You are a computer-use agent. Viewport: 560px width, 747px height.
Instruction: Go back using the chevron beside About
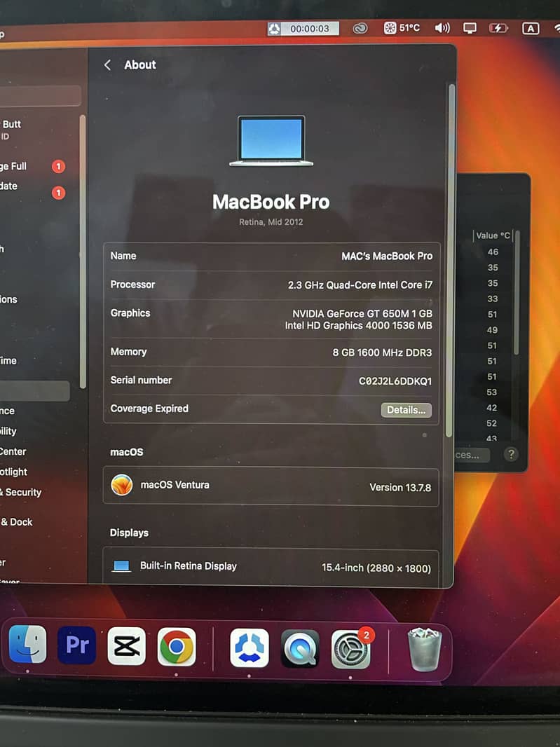pyautogui.click(x=107, y=64)
